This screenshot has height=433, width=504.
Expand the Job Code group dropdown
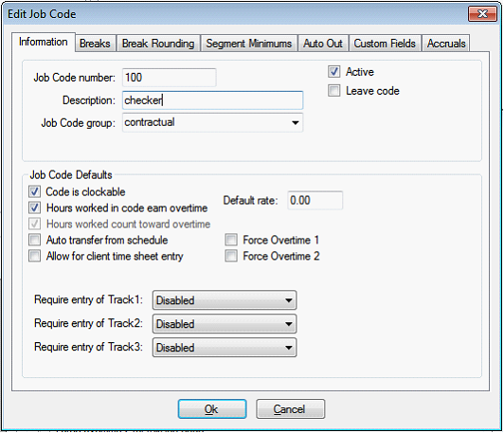pyautogui.click(x=212, y=122)
